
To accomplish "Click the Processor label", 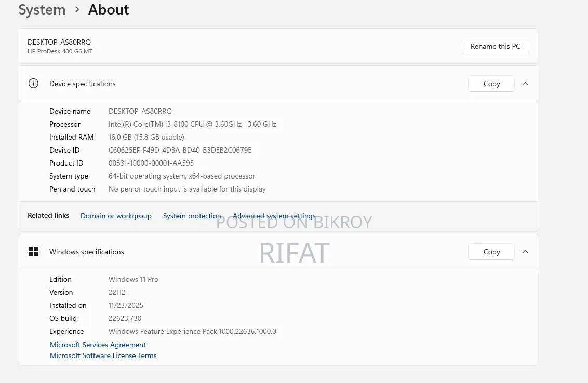I will pyautogui.click(x=65, y=124).
